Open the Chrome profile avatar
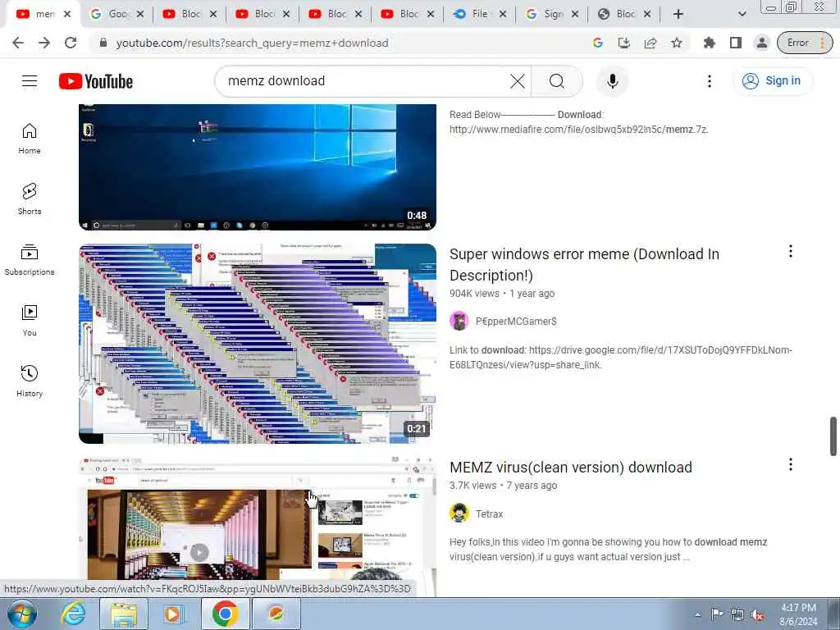Image resolution: width=840 pixels, height=630 pixels. (761, 43)
